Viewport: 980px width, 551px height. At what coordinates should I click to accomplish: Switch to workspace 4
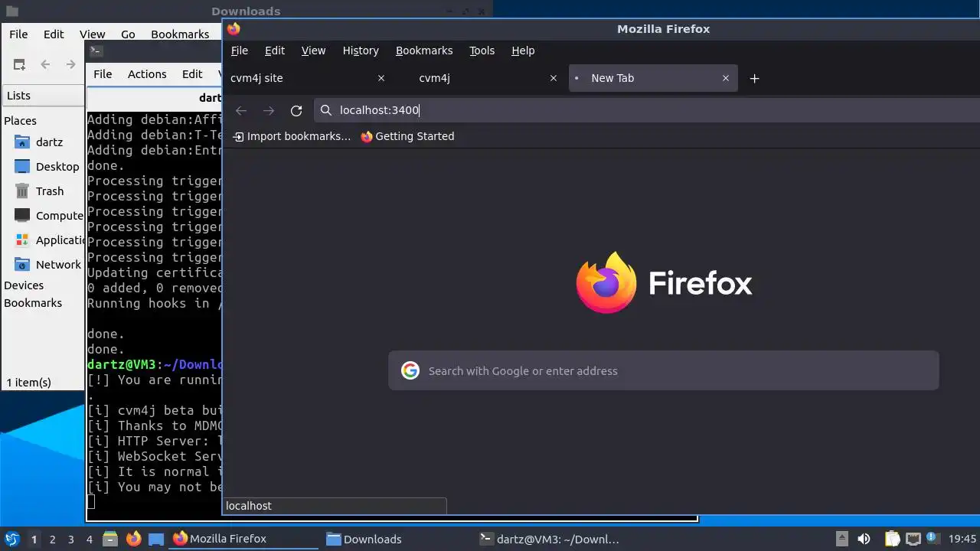point(90,540)
